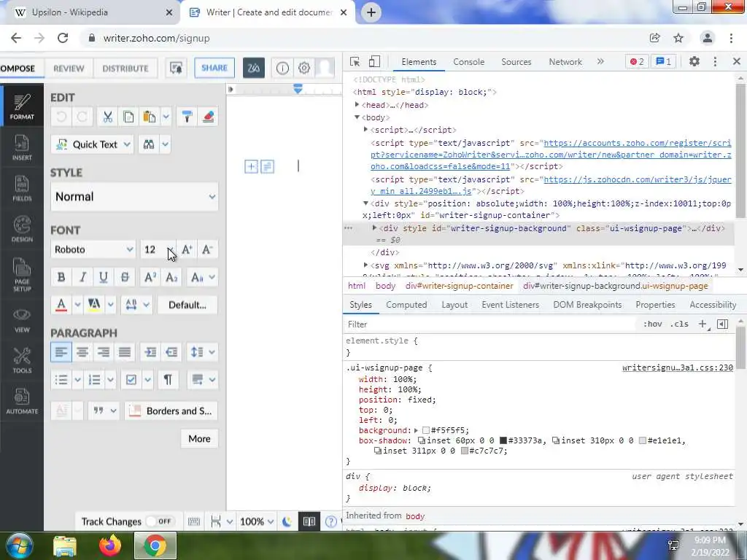Toggle show paragraph marks pilcrow

pyautogui.click(x=168, y=379)
